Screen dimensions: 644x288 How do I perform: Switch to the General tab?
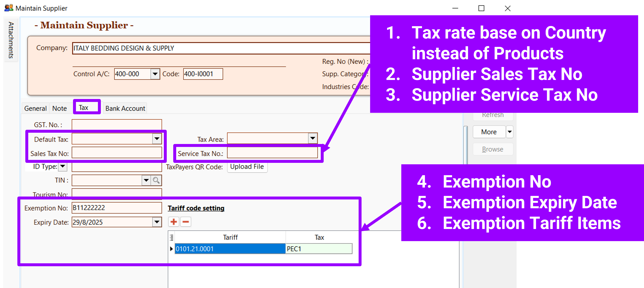coord(35,108)
